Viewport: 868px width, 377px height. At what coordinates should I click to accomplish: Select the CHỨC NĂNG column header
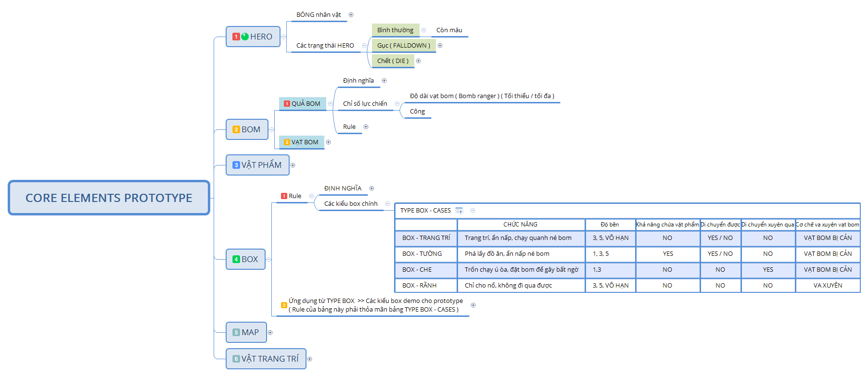[520, 225]
